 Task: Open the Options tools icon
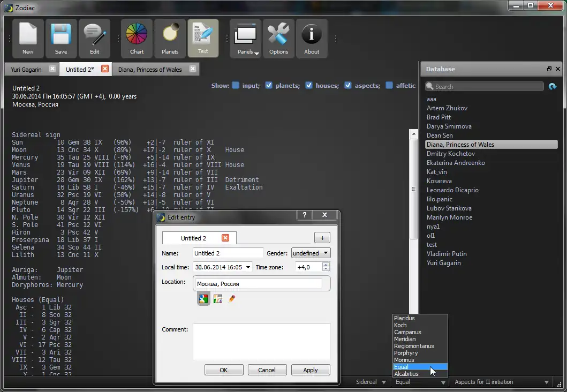[278, 39]
